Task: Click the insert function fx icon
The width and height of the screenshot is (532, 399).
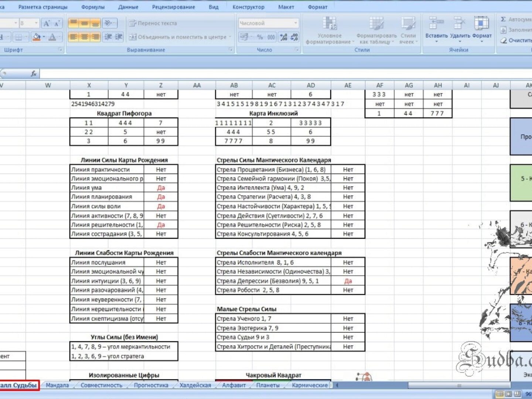Action: (x=34, y=74)
